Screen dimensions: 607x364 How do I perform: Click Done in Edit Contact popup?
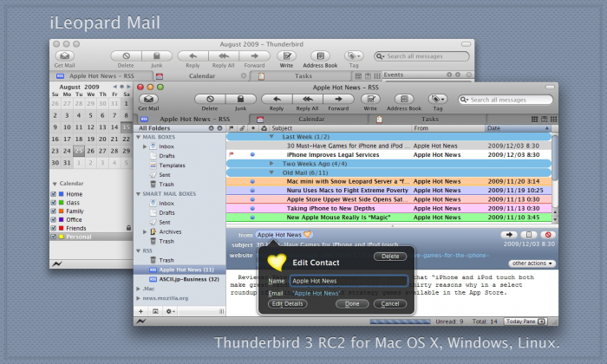tap(352, 303)
